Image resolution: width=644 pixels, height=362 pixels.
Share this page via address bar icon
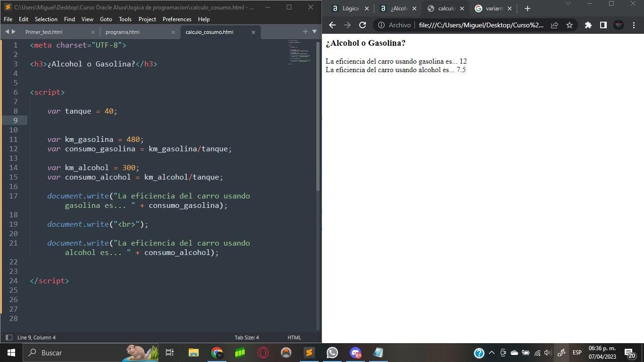(x=554, y=25)
